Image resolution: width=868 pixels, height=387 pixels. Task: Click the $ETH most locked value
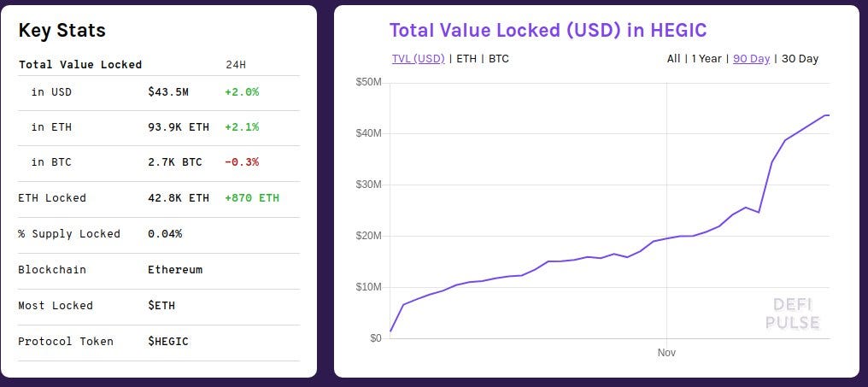coord(161,305)
